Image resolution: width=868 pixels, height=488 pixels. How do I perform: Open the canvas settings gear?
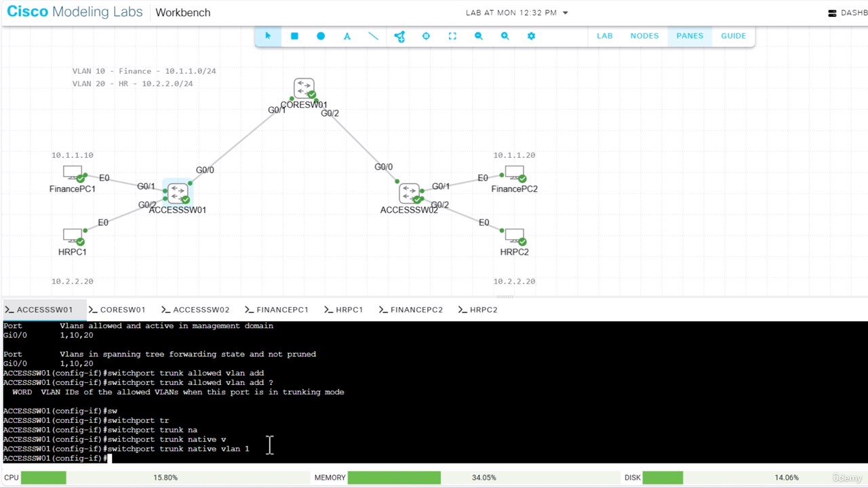[x=531, y=36]
